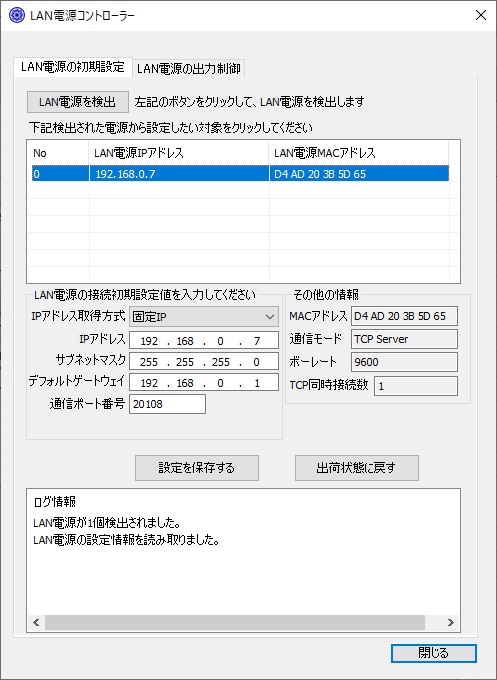
Task: Click the LAN電源を検出 button
Action: click(x=78, y=102)
